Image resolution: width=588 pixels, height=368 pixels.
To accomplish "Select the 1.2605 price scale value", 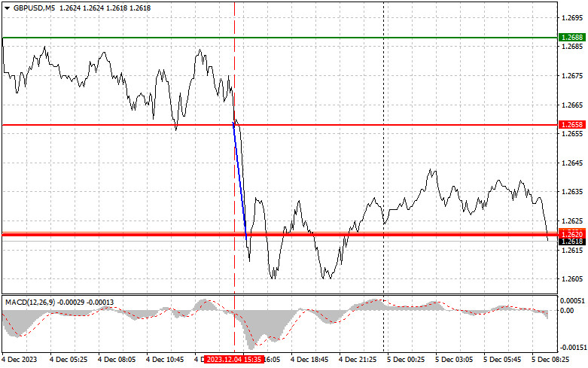I will pyautogui.click(x=572, y=278).
